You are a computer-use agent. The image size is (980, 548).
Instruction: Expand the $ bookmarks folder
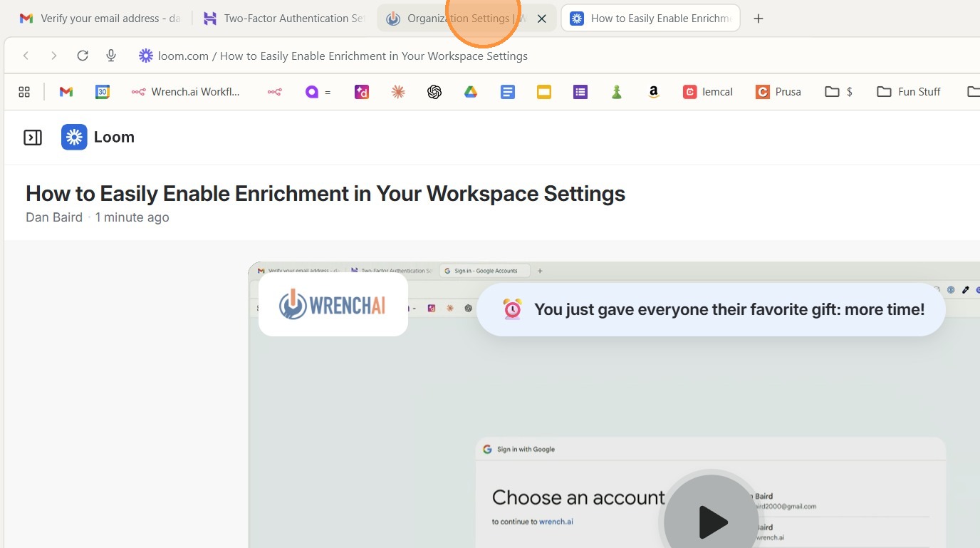839,92
